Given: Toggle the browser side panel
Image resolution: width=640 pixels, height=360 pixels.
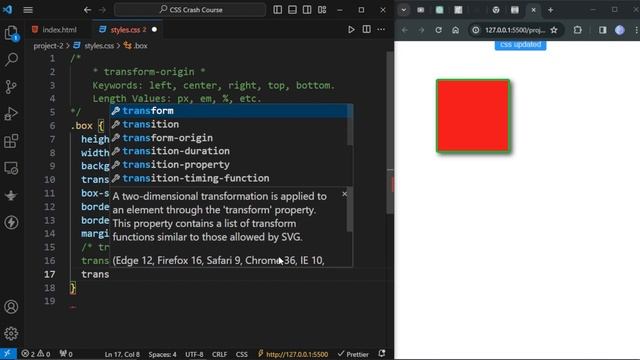Looking at the screenshot, I should 602,30.
